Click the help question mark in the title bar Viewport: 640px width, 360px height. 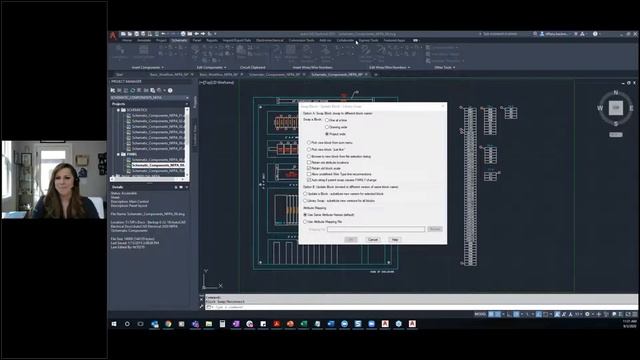[595, 34]
